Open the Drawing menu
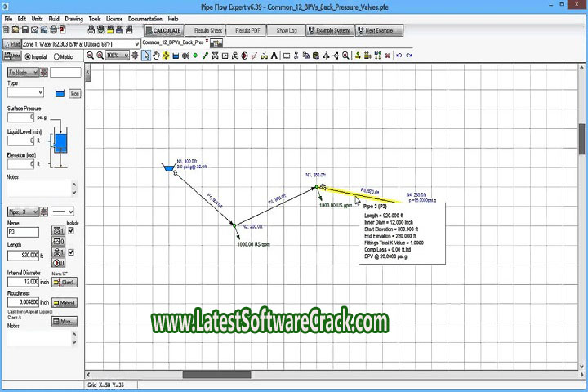The image size is (588, 392). [x=73, y=19]
